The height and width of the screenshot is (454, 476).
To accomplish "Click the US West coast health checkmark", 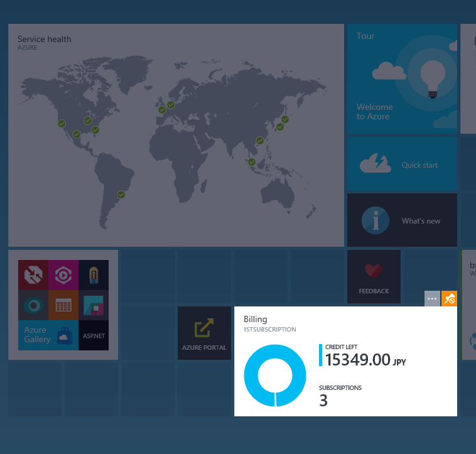I will tap(62, 124).
